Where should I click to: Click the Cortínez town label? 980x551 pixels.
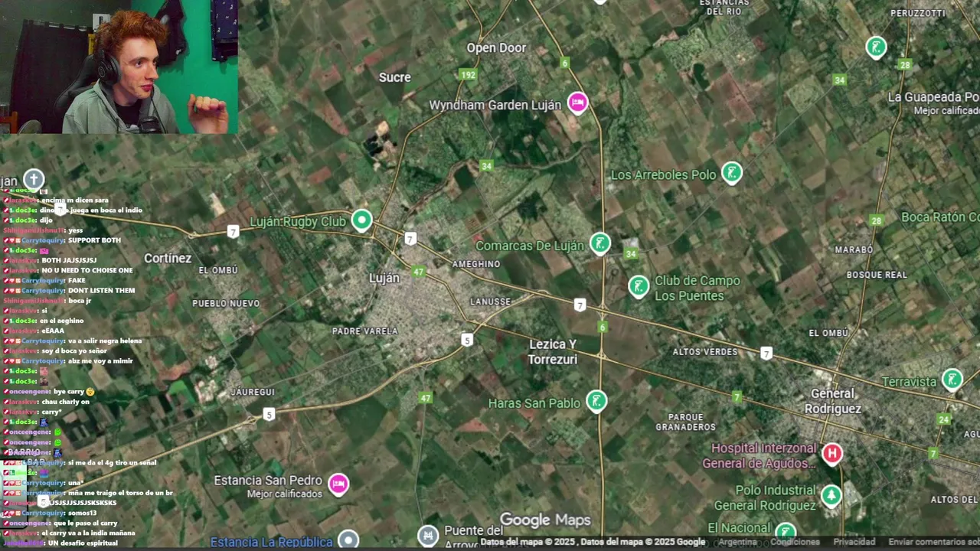click(168, 258)
